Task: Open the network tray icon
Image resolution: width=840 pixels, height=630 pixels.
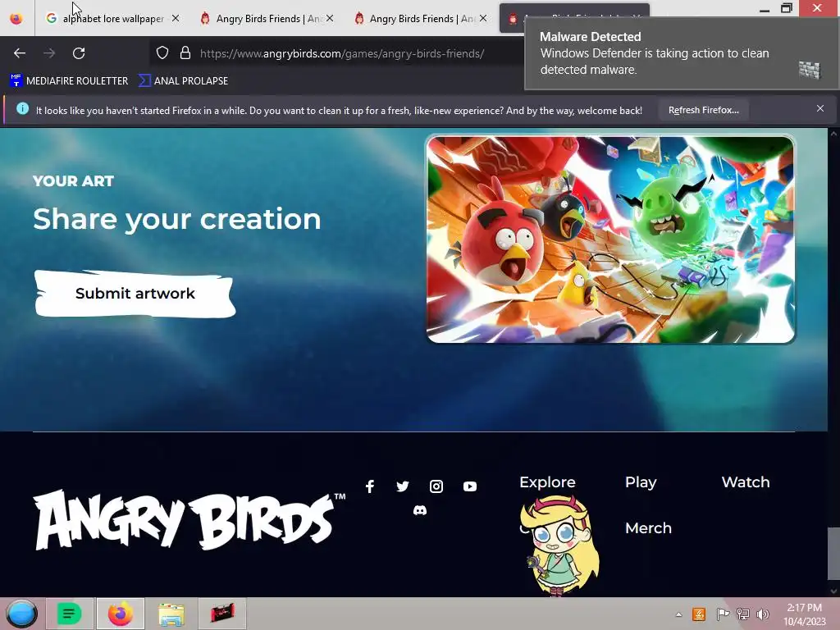Action: pyautogui.click(x=743, y=614)
